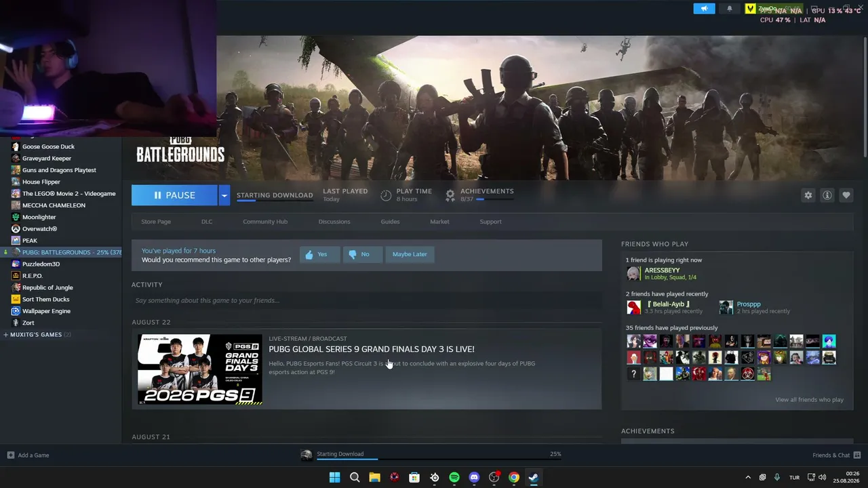Click the microphone tray icon
This screenshot has width=868, height=488.
(x=777, y=477)
